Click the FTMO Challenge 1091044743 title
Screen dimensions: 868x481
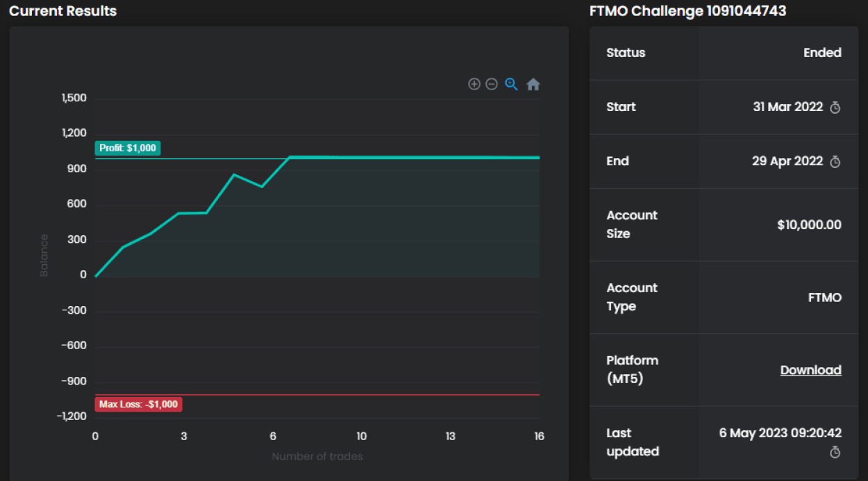[687, 11]
